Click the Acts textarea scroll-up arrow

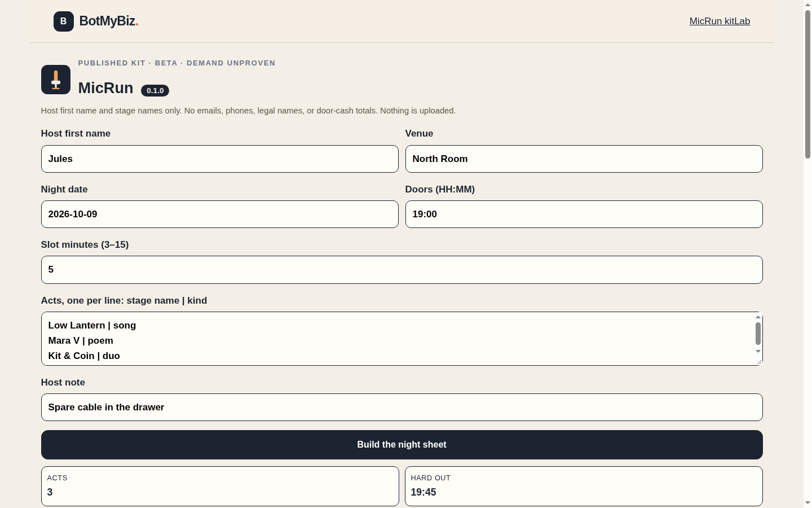(758, 317)
